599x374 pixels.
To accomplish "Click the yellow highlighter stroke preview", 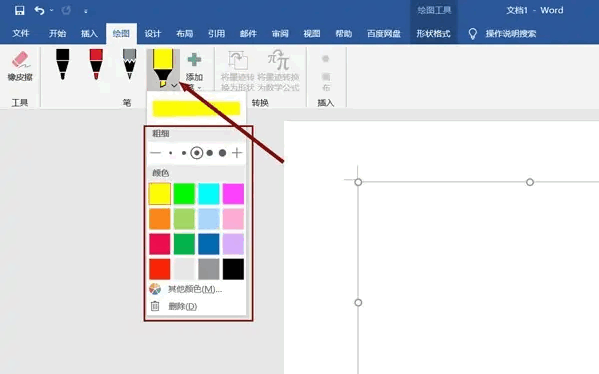I will click(196, 109).
